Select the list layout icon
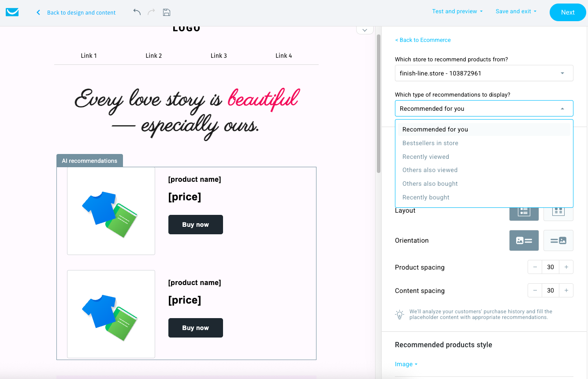 click(x=524, y=212)
